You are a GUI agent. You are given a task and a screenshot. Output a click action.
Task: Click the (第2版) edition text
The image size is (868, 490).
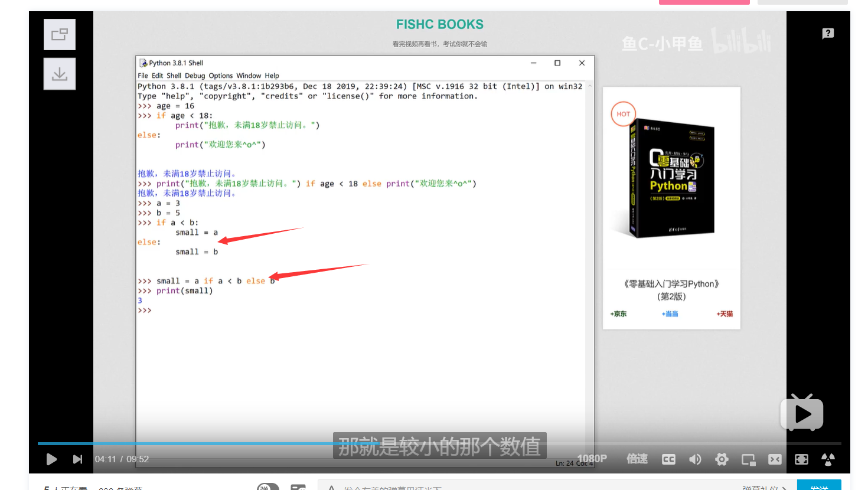coord(671,296)
